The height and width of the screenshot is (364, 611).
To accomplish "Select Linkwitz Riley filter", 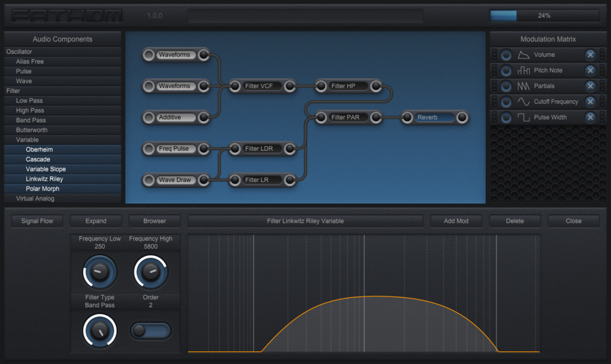I will pos(62,179).
